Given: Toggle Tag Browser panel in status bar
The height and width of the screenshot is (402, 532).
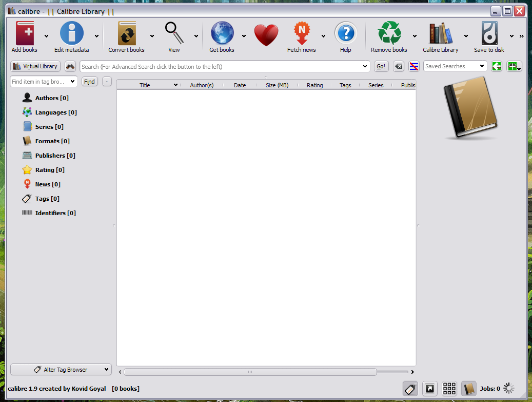Looking at the screenshot, I should point(410,389).
